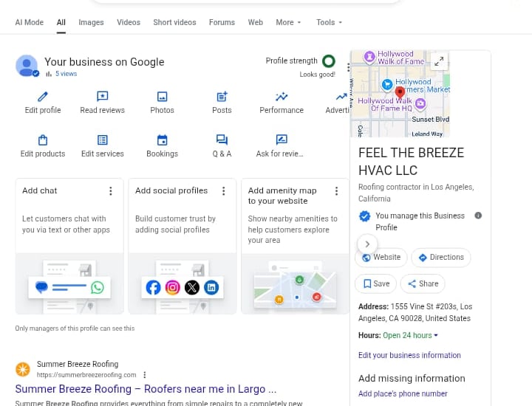Click the Website button
Viewport: 532px width, 406px height.
tap(381, 258)
